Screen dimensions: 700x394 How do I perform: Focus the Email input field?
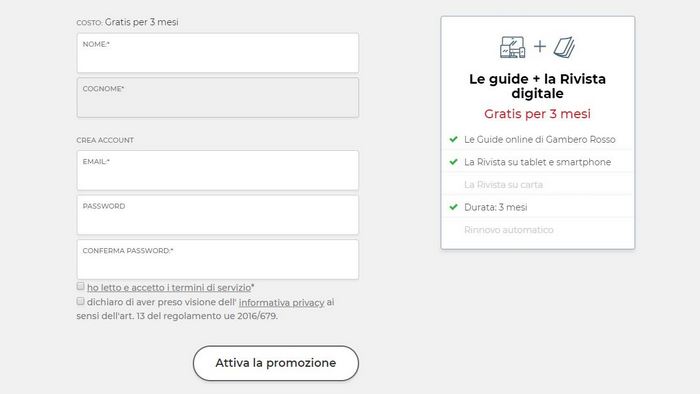218,170
